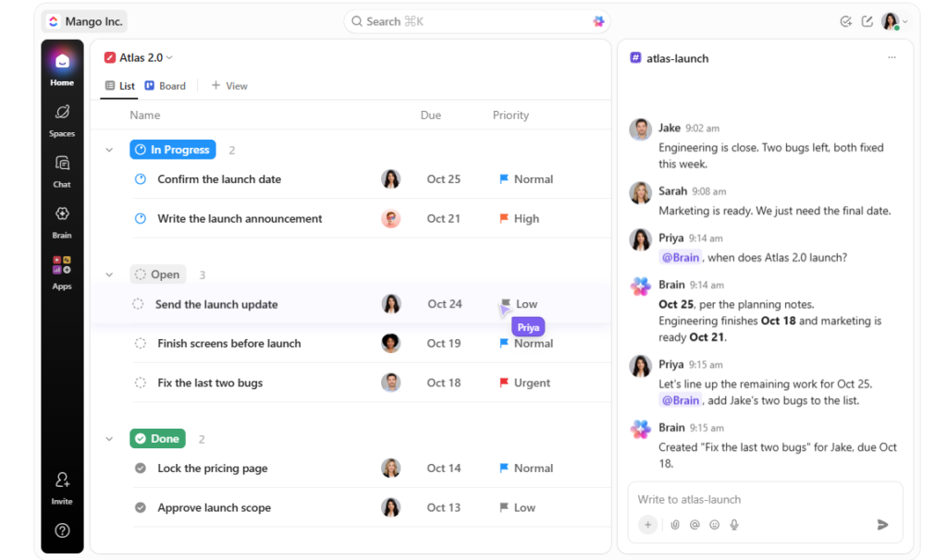Screen dimensions: 947x560
Task: Open the Fix the last two bugs task
Action: [210, 383]
